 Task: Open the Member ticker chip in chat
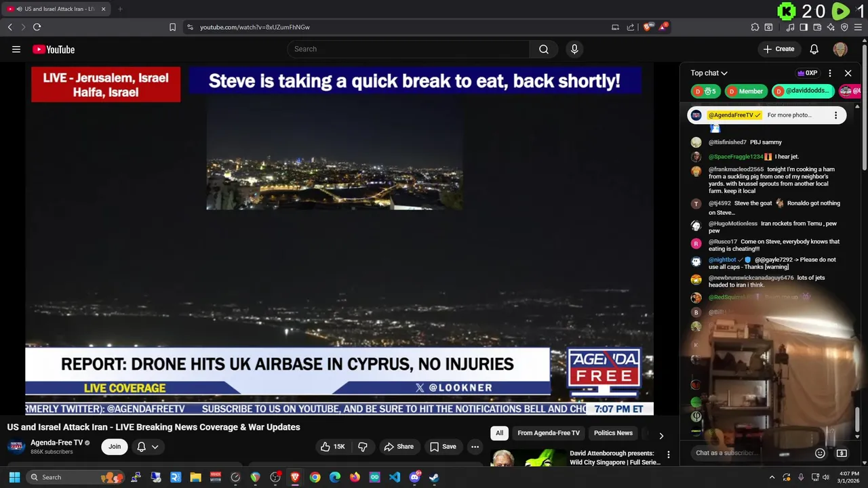745,91
